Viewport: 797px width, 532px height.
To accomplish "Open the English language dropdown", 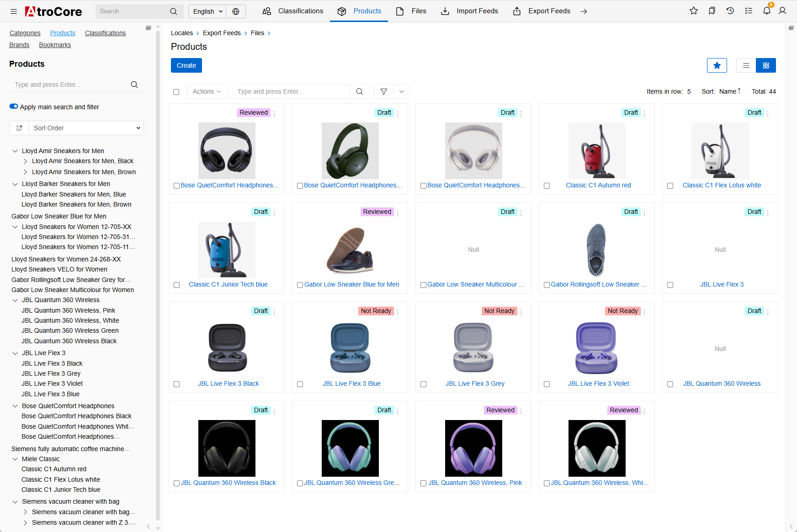I will point(207,11).
